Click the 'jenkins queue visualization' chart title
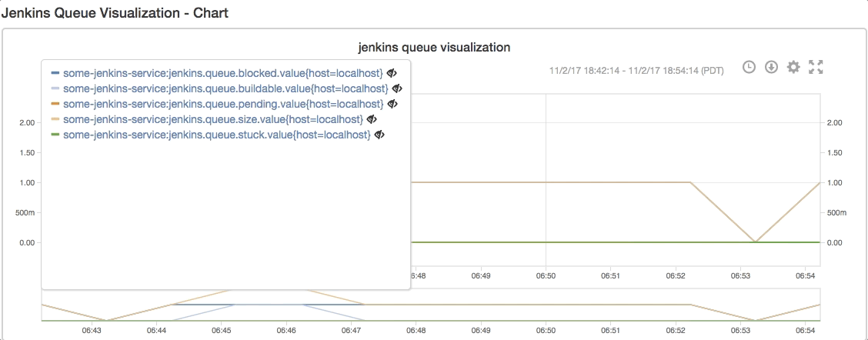 click(x=434, y=47)
